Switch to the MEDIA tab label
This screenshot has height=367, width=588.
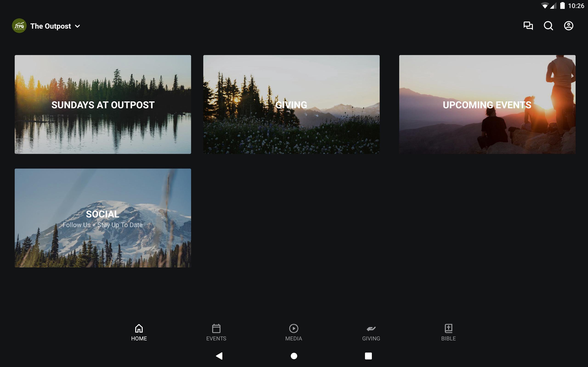point(294,338)
